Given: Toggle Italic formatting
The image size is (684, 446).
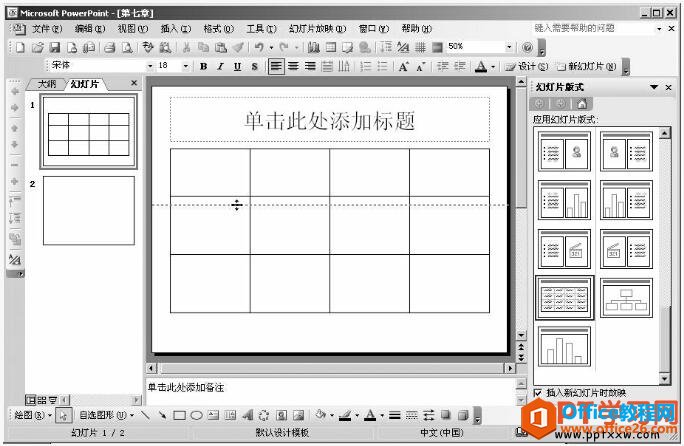Looking at the screenshot, I should click(220, 66).
